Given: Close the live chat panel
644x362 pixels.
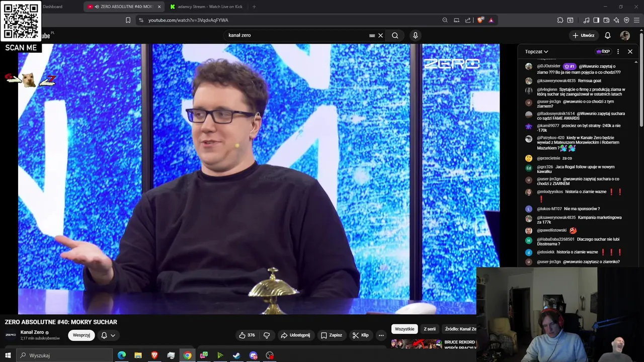Looking at the screenshot, I should point(630,51).
